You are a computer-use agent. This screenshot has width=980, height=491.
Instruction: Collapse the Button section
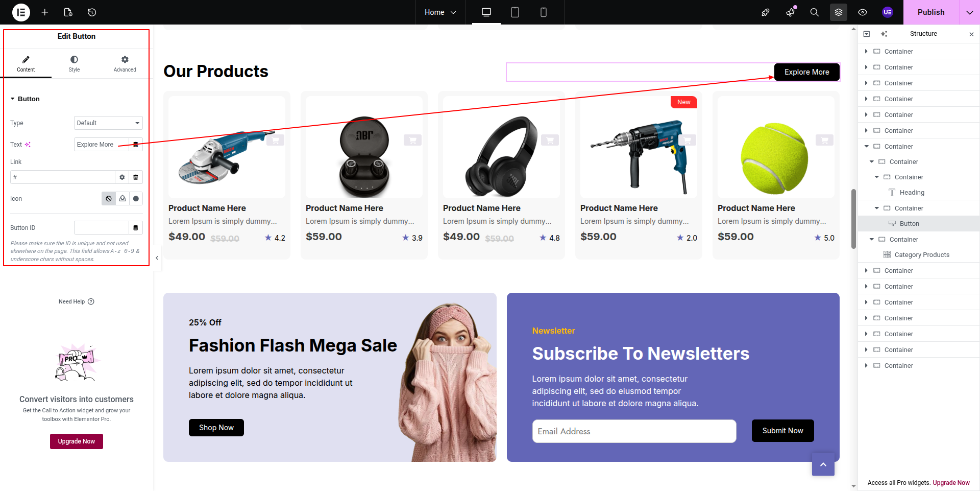click(25, 99)
